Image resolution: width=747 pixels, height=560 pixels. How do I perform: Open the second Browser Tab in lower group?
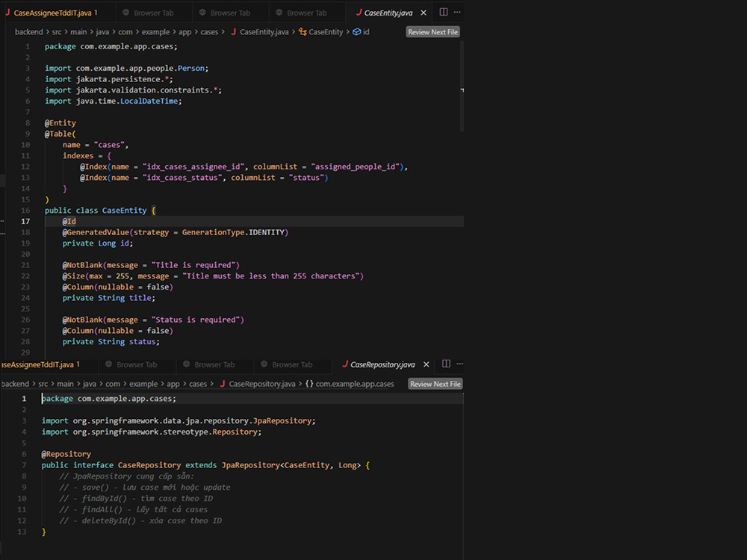tap(214, 364)
